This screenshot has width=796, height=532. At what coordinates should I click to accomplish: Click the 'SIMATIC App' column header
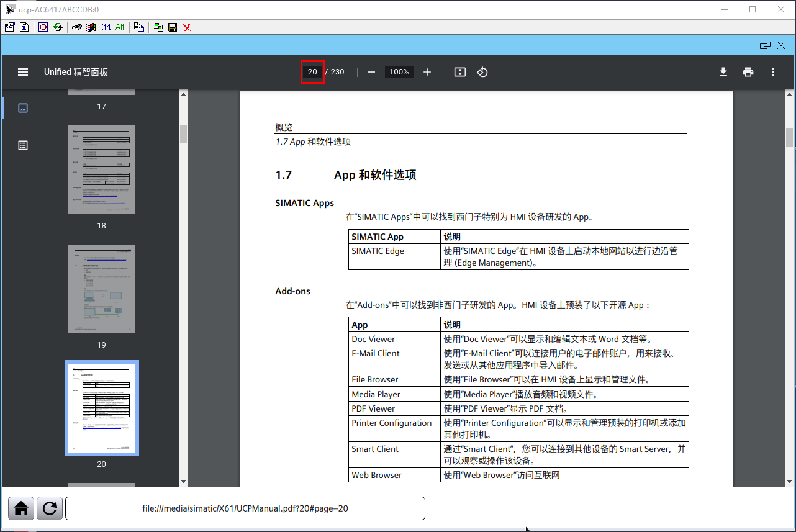[x=395, y=237]
